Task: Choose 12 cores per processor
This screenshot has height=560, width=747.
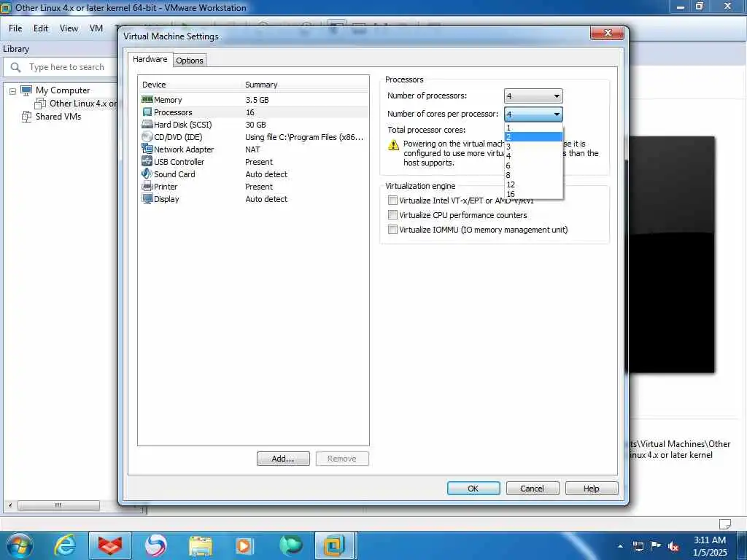Action: (x=533, y=184)
